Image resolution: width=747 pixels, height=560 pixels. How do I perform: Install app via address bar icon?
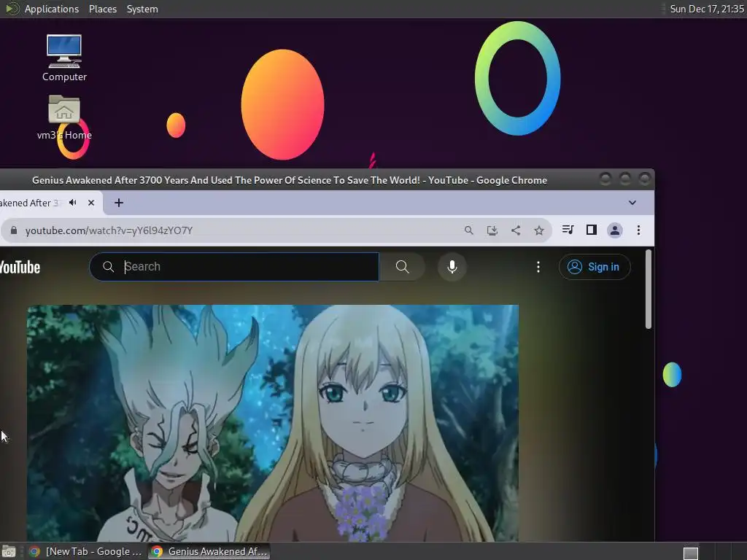coord(492,230)
